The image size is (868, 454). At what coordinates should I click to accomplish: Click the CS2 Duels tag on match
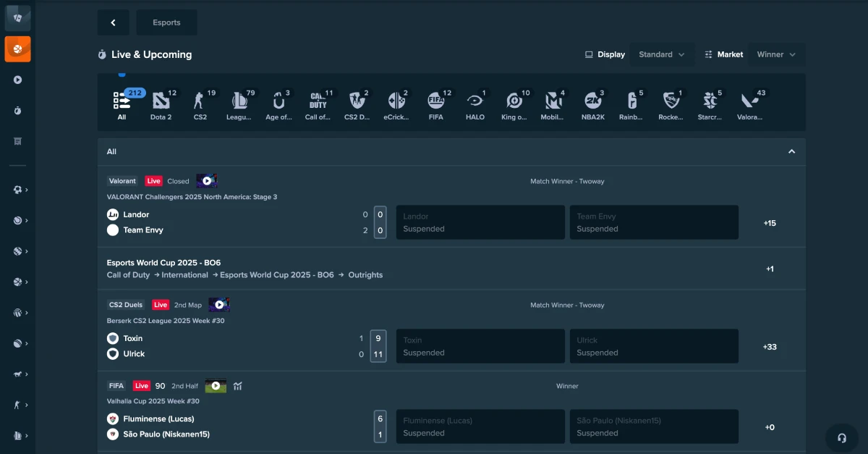[x=127, y=305]
